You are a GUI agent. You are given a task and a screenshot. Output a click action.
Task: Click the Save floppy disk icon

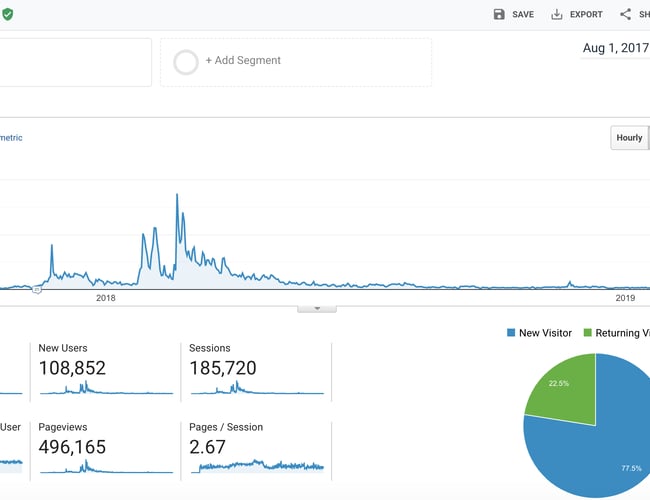pyautogui.click(x=499, y=14)
